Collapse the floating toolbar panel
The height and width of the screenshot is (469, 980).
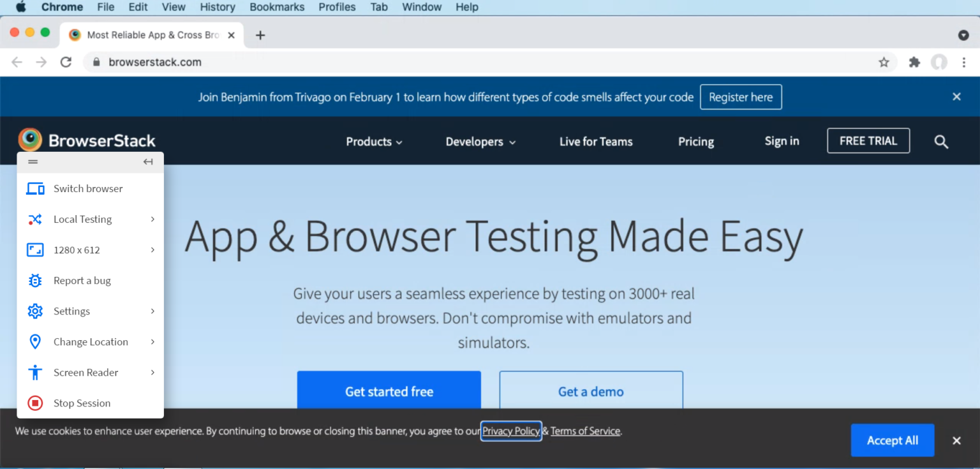(x=148, y=161)
